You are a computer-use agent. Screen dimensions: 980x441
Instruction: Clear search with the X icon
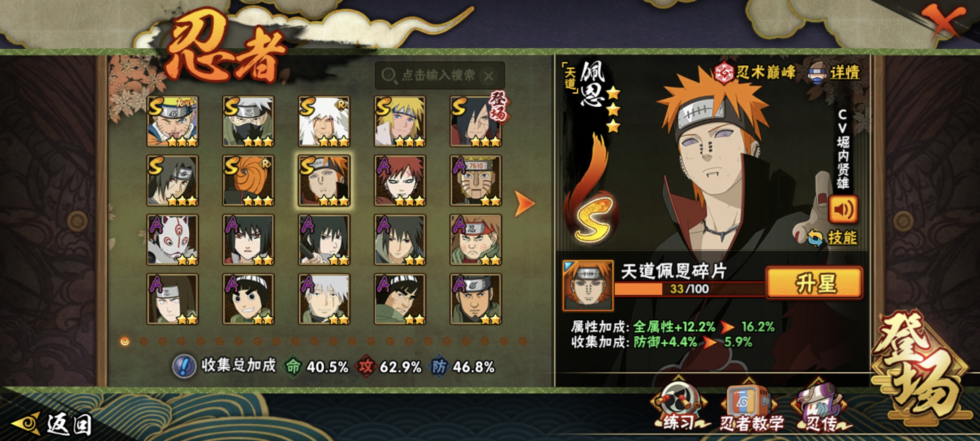(x=489, y=76)
